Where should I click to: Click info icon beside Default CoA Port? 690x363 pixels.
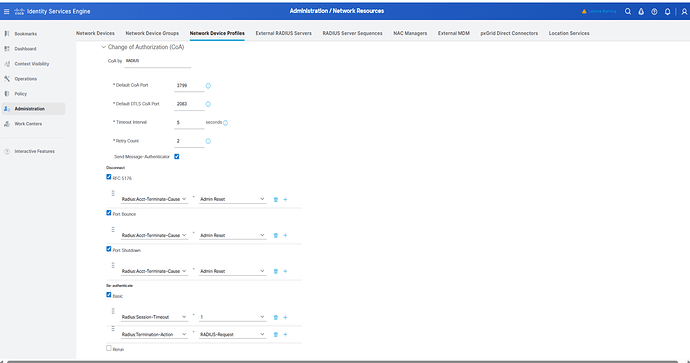click(x=208, y=86)
